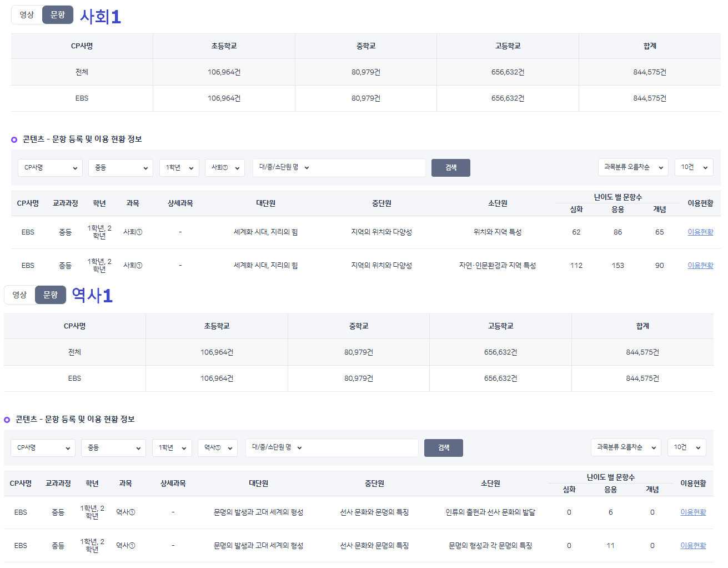Viewport: 728px width, 568px height.
Task: Open the 10건 page-size dropdown in 역사1 section
Action: [x=687, y=447]
